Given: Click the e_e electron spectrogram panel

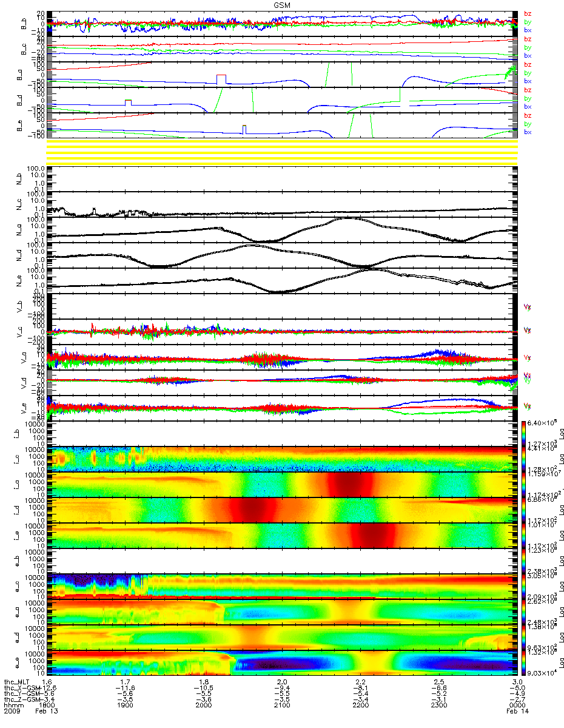Looking at the screenshot, I should click(x=283, y=663).
